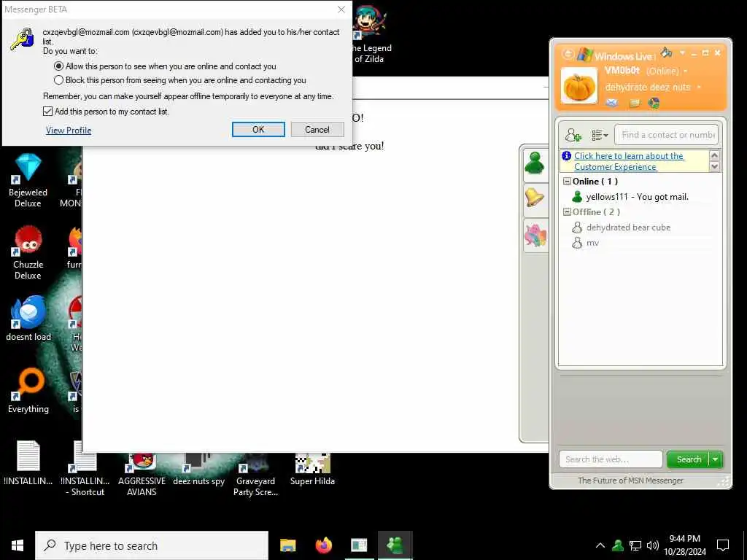Click the notice banner scroll-up arrow

[714, 155]
